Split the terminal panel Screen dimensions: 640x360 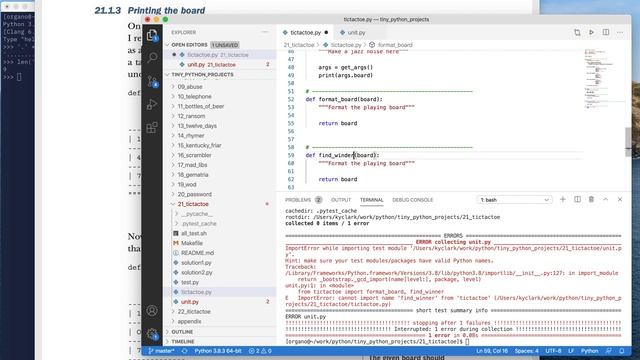(577, 199)
